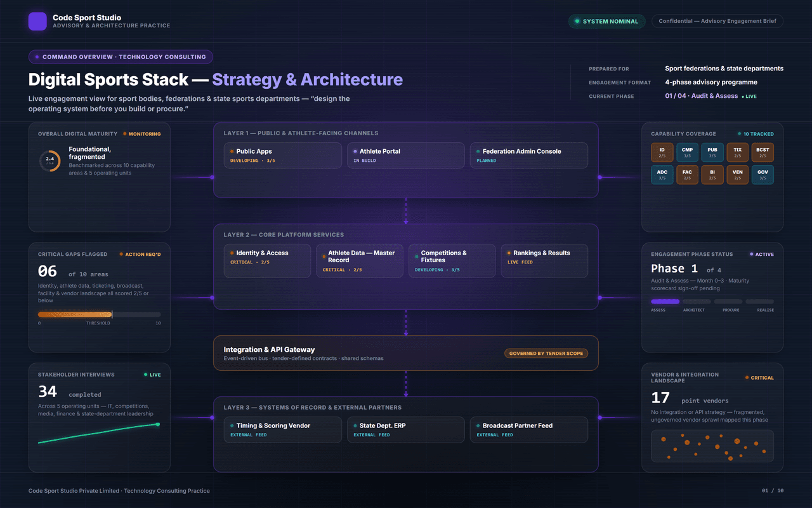This screenshot has height=508, width=812.
Task: Click the 01 / 04 Audit & Assess phase text
Action: [701, 96]
